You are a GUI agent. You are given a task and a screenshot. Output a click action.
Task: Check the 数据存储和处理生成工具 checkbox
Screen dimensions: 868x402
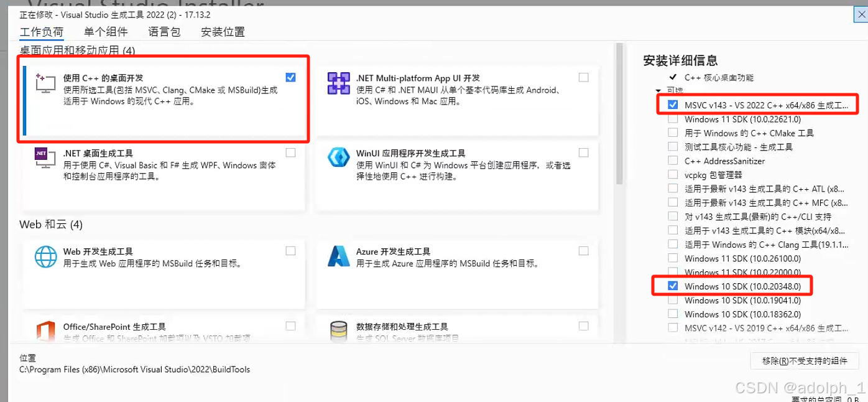tap(583, 325)
